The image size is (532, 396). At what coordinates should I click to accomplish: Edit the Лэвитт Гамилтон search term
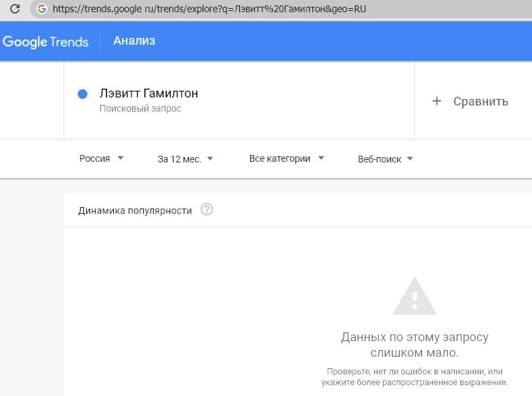pyautogui.click(x=148, y=93)
